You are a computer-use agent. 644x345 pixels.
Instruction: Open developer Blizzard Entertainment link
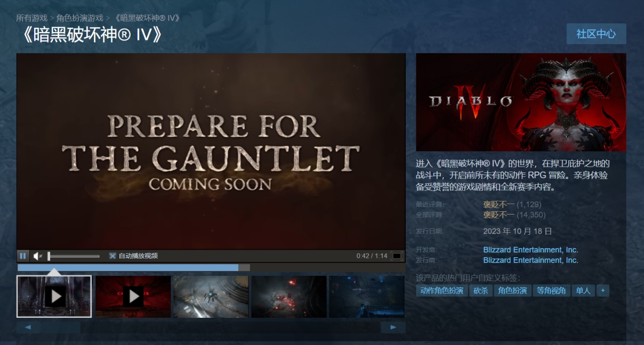tap(530, 250)
